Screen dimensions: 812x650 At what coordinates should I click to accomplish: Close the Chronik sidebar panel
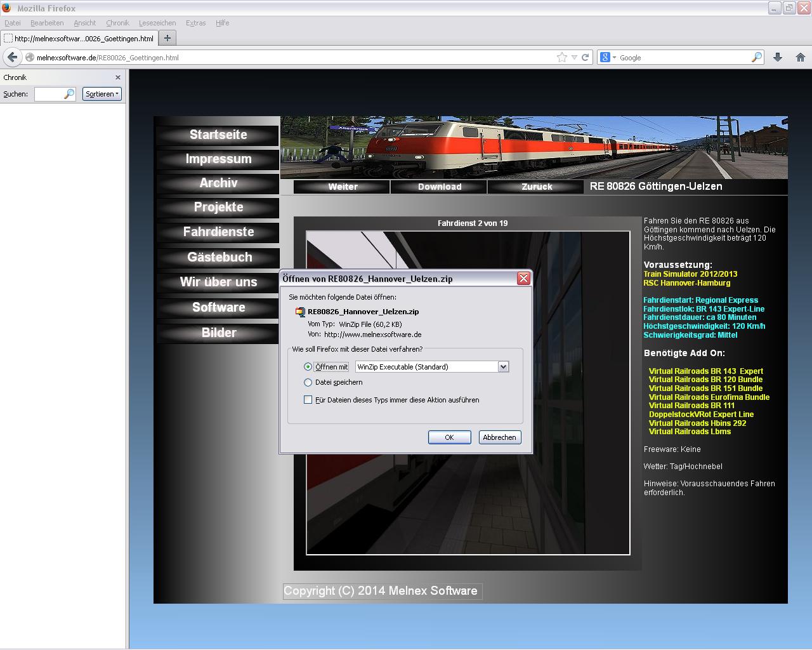(118, 77)
